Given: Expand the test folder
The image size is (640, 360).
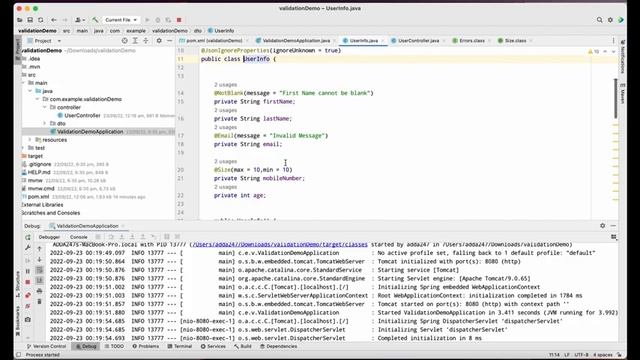Looking at the screenshot, I should point(23,148).
